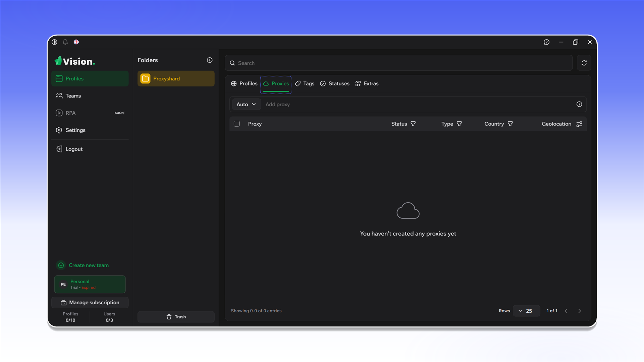644x362 pixels.
Task: Click the '1 of 1' page indicator
Action: coord(552,311)
